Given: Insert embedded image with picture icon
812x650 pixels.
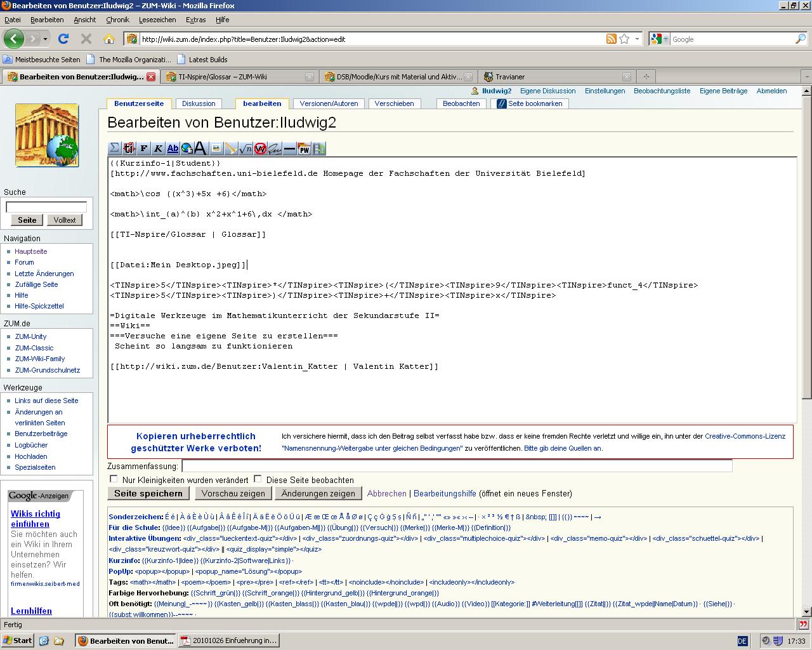Looking at the screenshot, I should tap(216, 149).
